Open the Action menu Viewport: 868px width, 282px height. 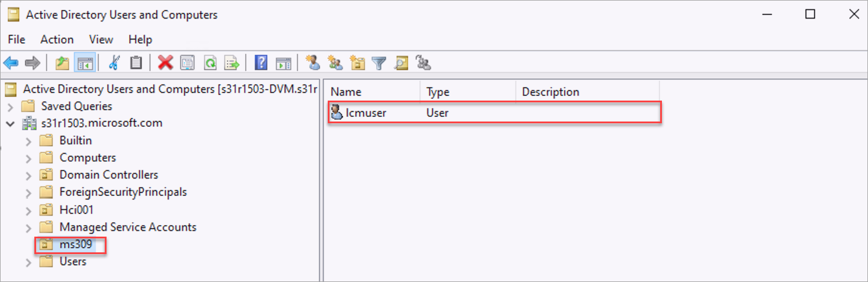coord(57,40)
